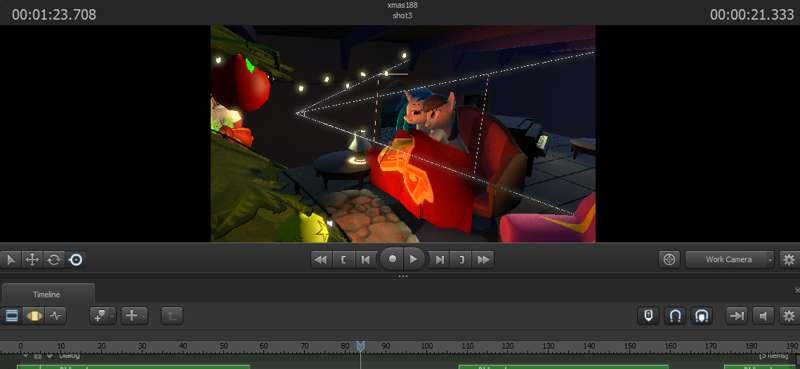Close the timeline panel with X
800x369 pixels.
797,291
